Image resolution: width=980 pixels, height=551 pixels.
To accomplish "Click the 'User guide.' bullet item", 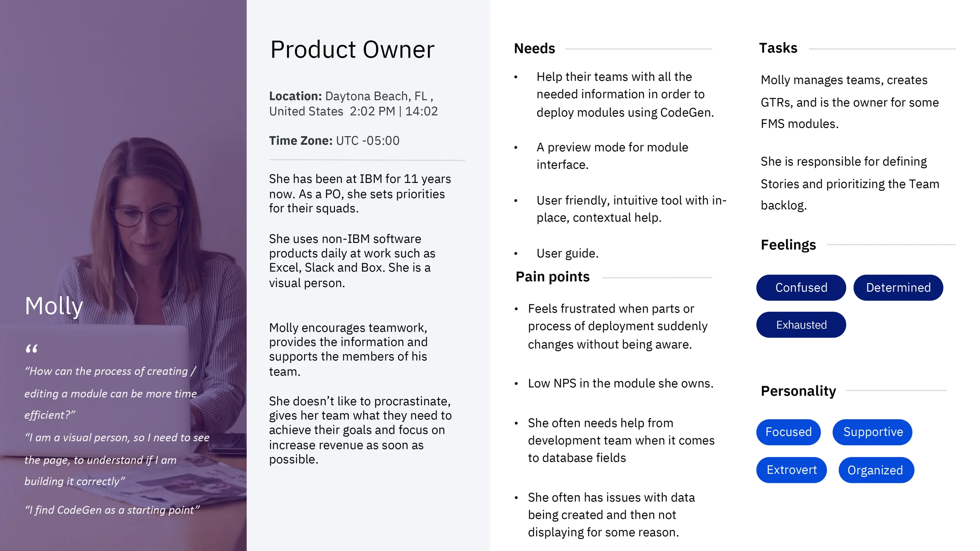I will pos(567,253).
